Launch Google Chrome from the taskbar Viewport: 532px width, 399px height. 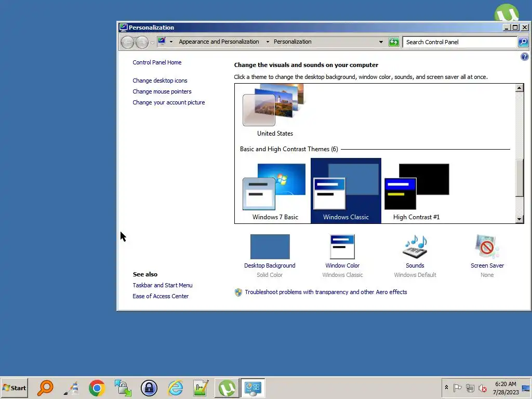pos(97,388)
